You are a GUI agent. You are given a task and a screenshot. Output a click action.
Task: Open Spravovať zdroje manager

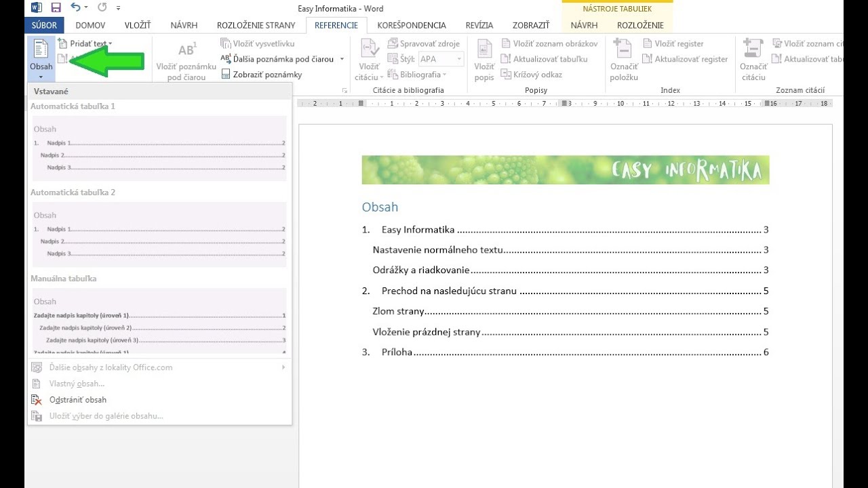(x=424, y=43)
